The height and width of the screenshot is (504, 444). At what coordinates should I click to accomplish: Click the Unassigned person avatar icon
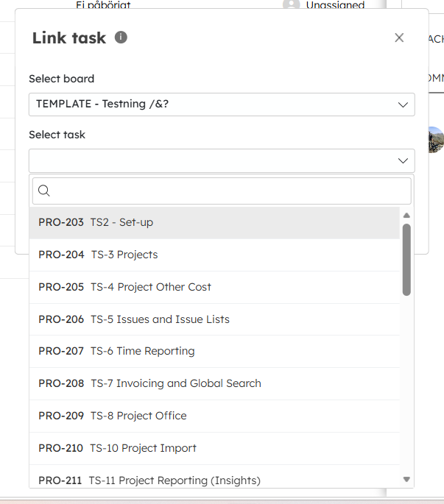pos(291,4)
